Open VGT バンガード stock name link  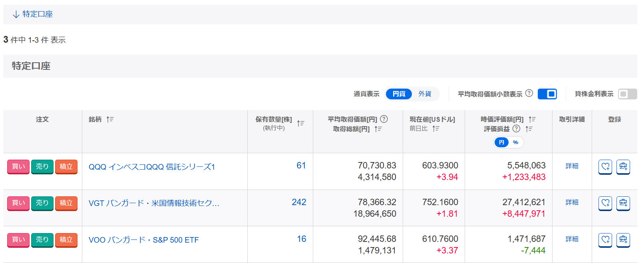coord(154,203)
